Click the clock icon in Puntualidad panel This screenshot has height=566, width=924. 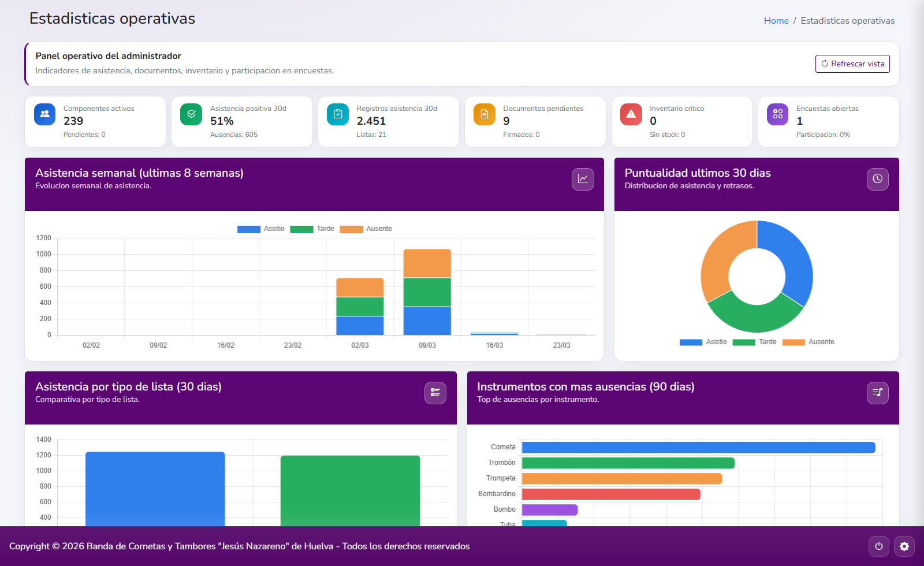pyautogui.click(x=877, y=179)
